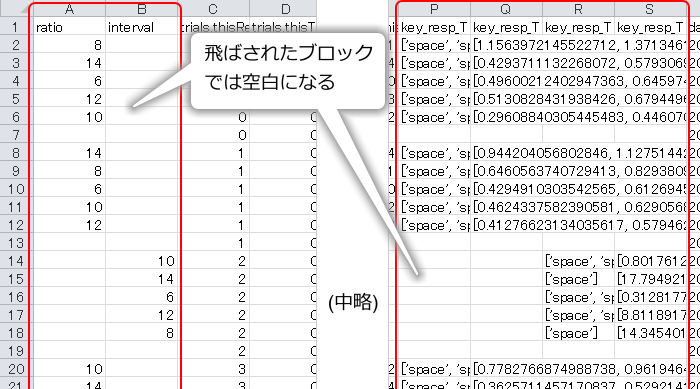Click column S cell '[8.8118917'
Screen dimensions: 700x389
650,315
